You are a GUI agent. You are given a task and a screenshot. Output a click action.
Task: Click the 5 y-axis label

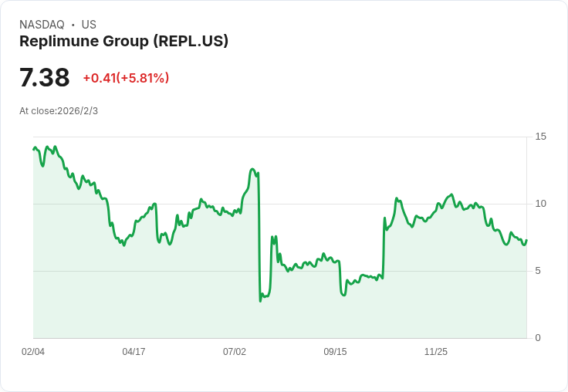[538, 271]
